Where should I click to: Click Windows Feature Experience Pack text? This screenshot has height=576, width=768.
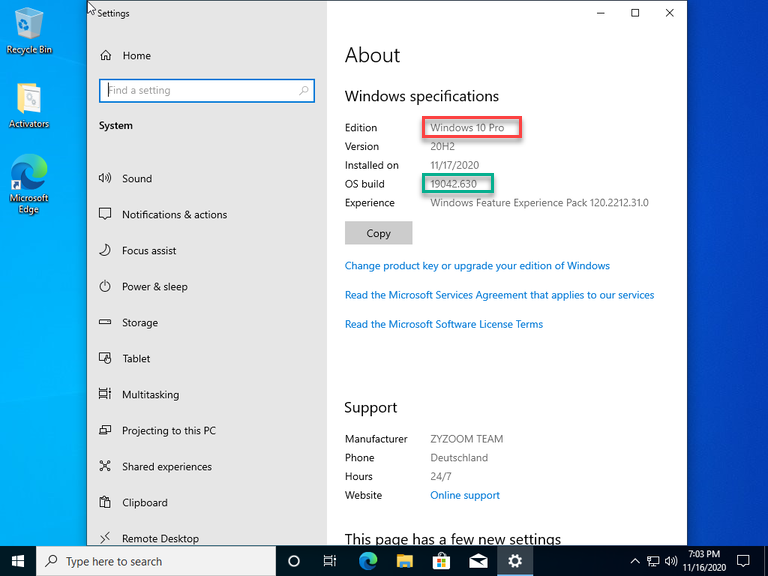539,202
